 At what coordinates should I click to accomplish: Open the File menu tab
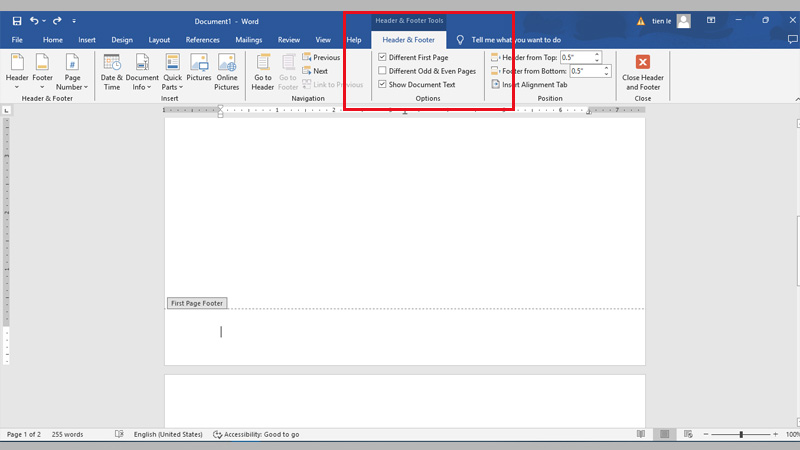pyautogui.click(x=17, y=40)
